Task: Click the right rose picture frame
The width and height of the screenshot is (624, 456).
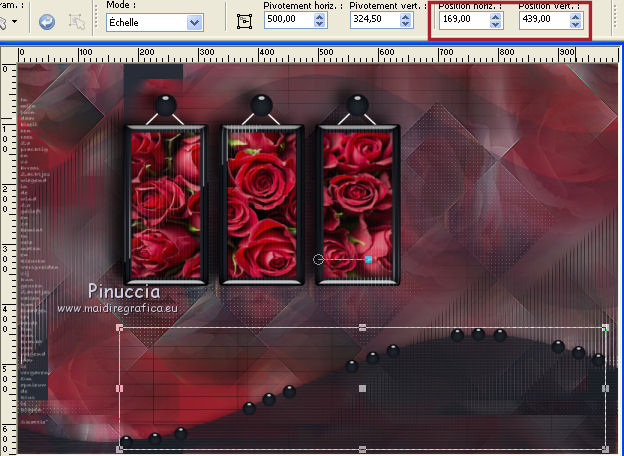Action: (x=358, y=205)
